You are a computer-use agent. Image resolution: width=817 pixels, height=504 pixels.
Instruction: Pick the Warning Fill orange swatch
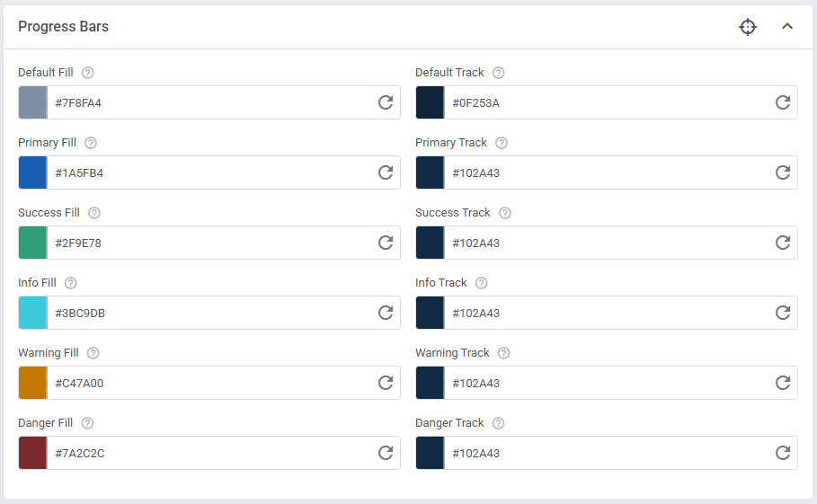pos(32,383)
